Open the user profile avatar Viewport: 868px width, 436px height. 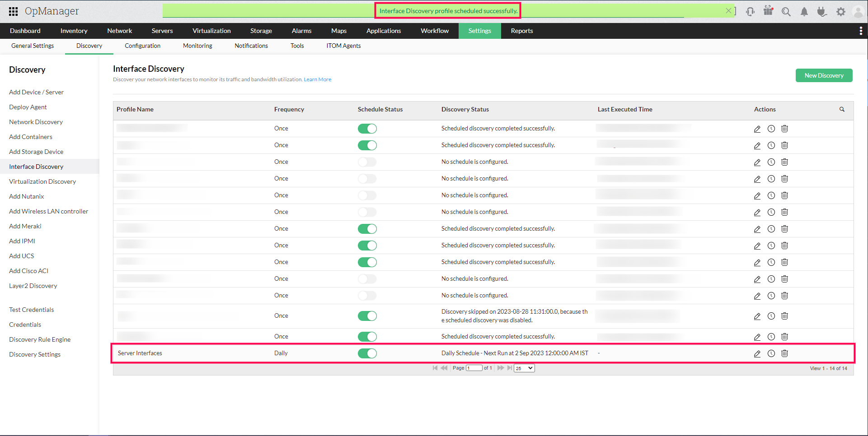click(x=858, y=12)
